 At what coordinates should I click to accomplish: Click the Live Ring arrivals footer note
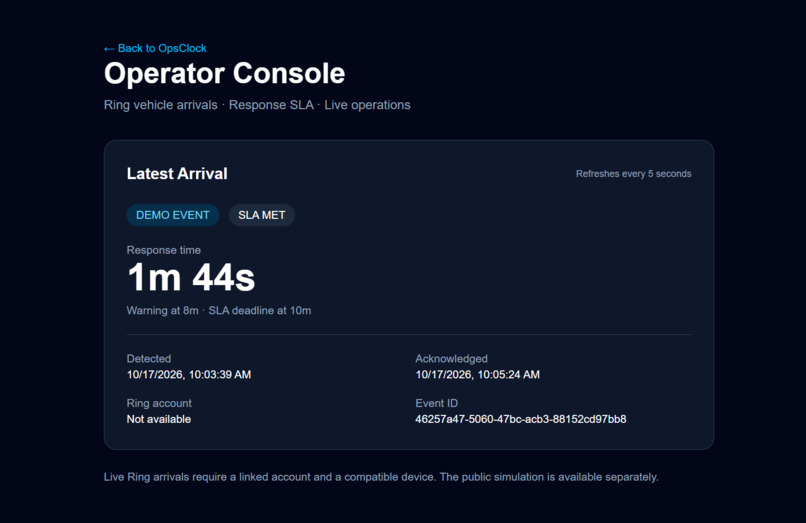click(381, 477)
